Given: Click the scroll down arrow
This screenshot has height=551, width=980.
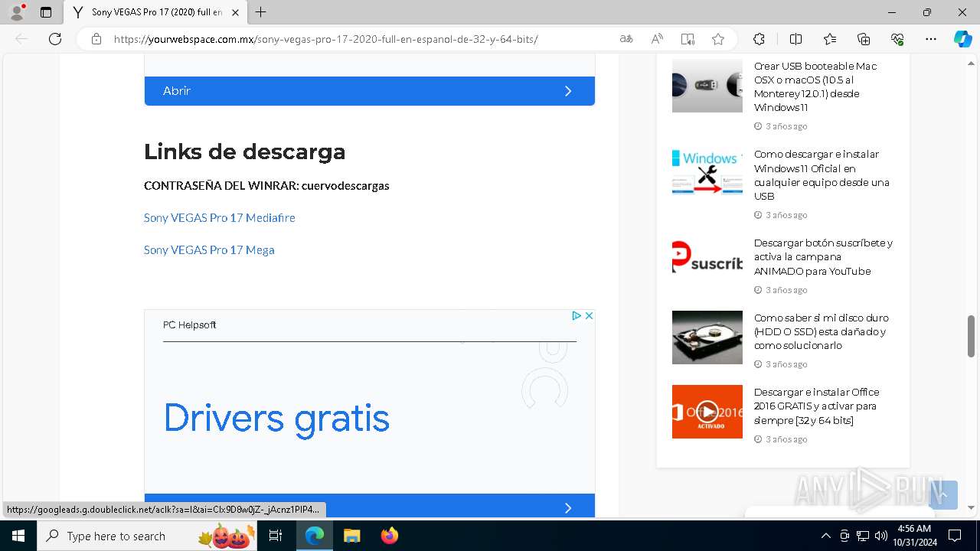Looking at the screenshot, I should click(x=971, y=507).
